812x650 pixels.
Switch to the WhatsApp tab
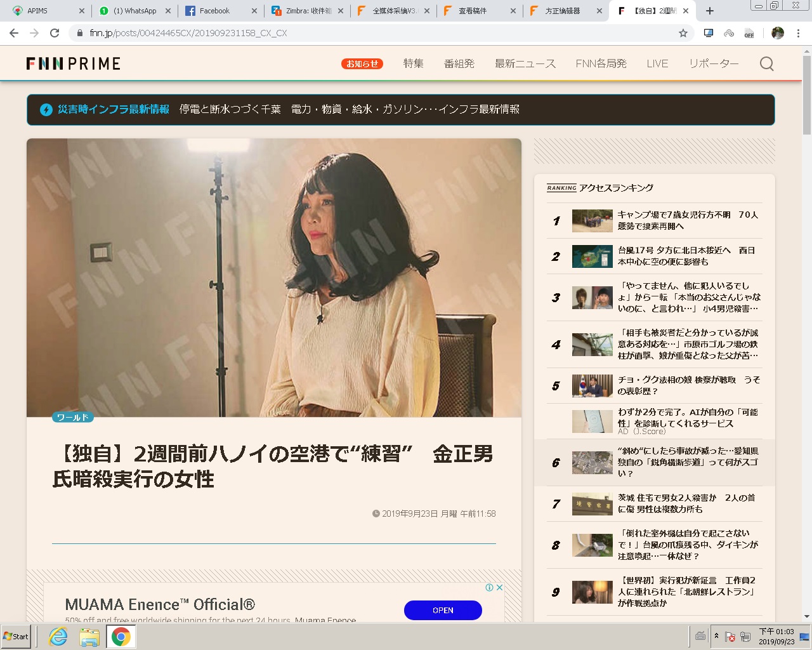click(x=134, y=11)
